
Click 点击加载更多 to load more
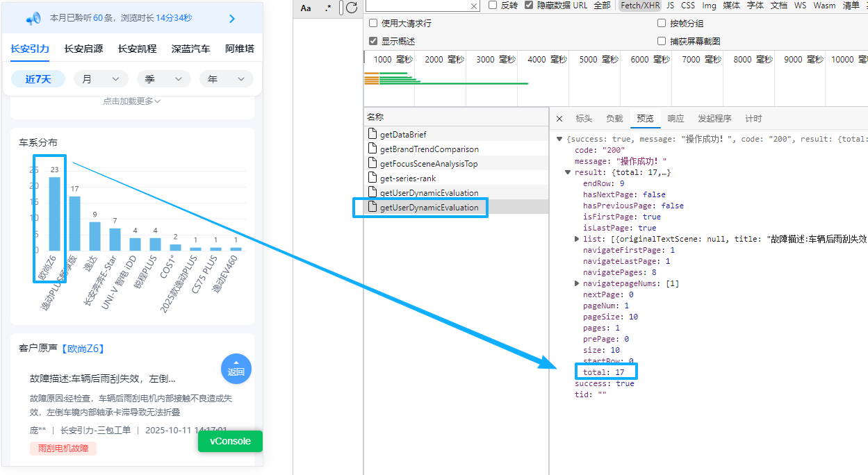132,101
